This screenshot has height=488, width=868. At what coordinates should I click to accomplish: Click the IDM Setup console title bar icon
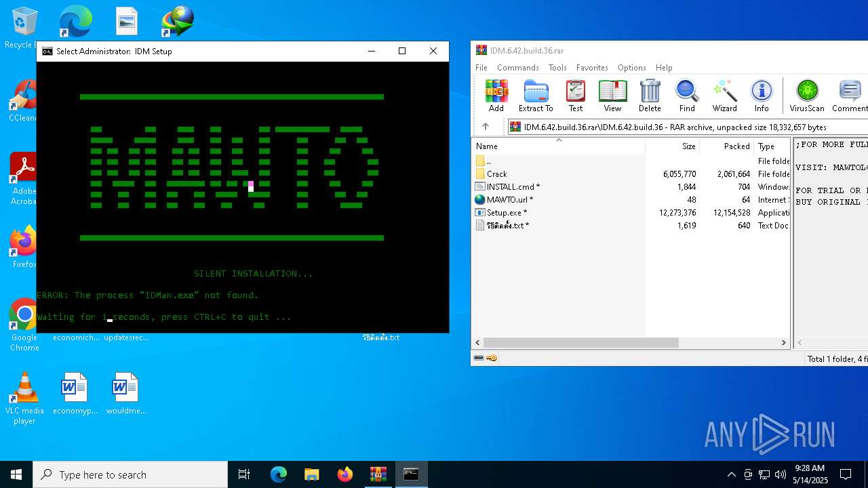47,52
